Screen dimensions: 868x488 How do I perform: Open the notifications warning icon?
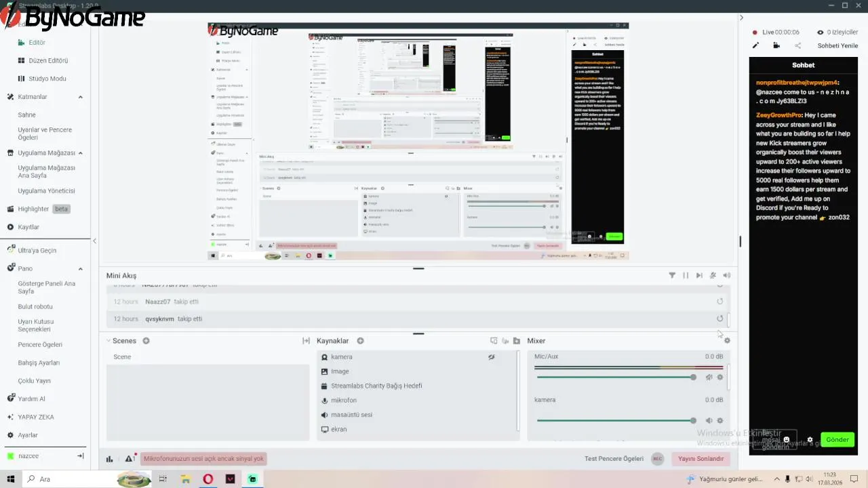130,459
